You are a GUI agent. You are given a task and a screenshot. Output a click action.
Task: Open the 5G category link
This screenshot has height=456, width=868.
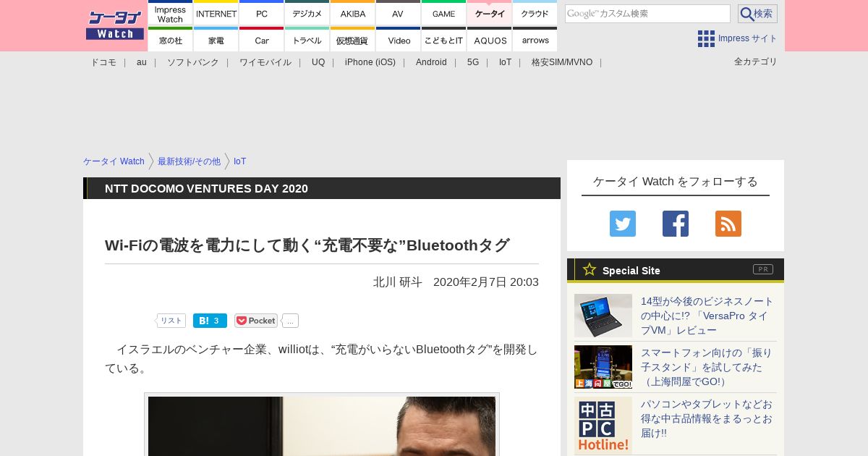pyautogui.click(x=473, y=62)
